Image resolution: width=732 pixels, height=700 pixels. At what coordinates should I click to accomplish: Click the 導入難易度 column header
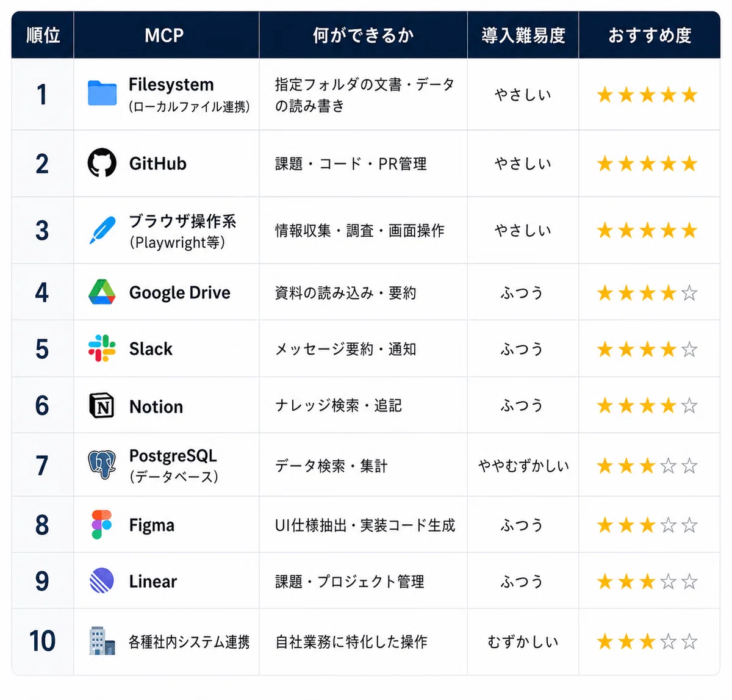pyautogui.click(x=523, y=35)
